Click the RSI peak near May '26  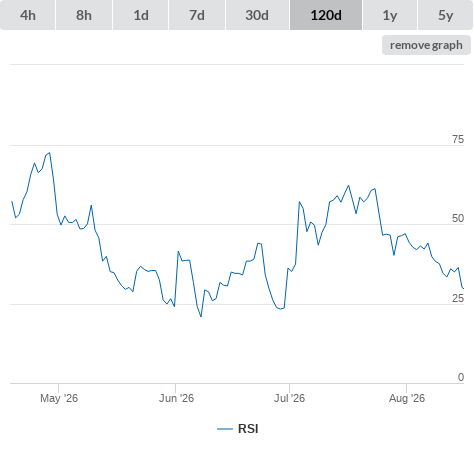click(x=50, y=153)
